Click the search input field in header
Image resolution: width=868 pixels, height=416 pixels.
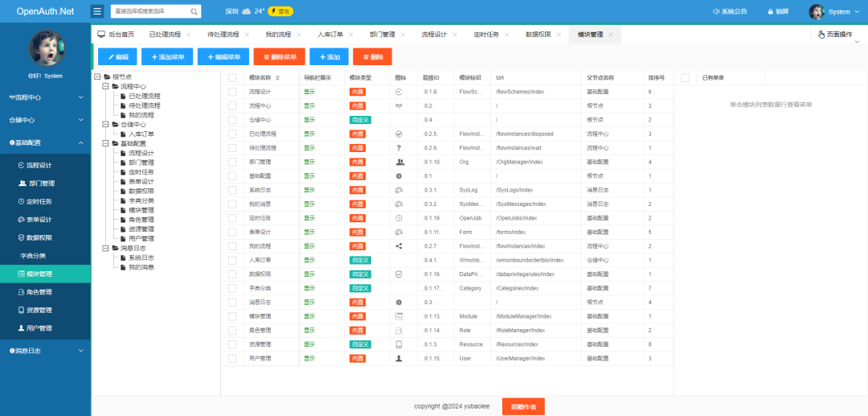149,12
